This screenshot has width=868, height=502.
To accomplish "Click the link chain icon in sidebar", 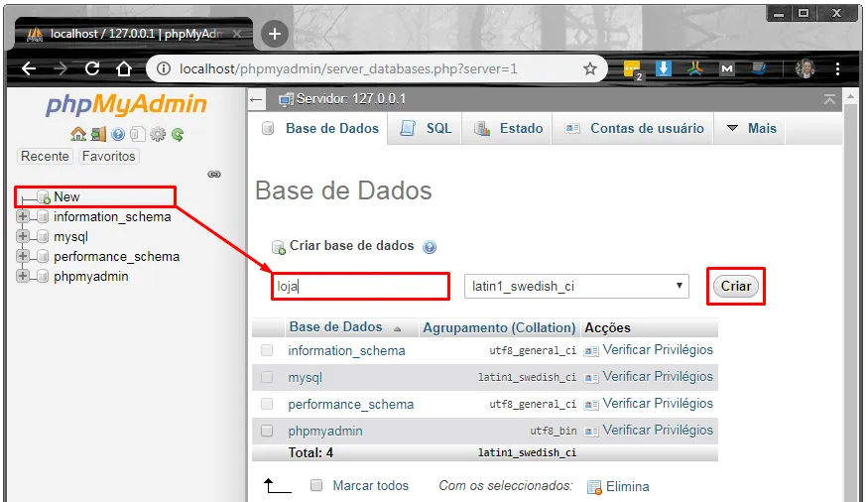I will (214, 175).
